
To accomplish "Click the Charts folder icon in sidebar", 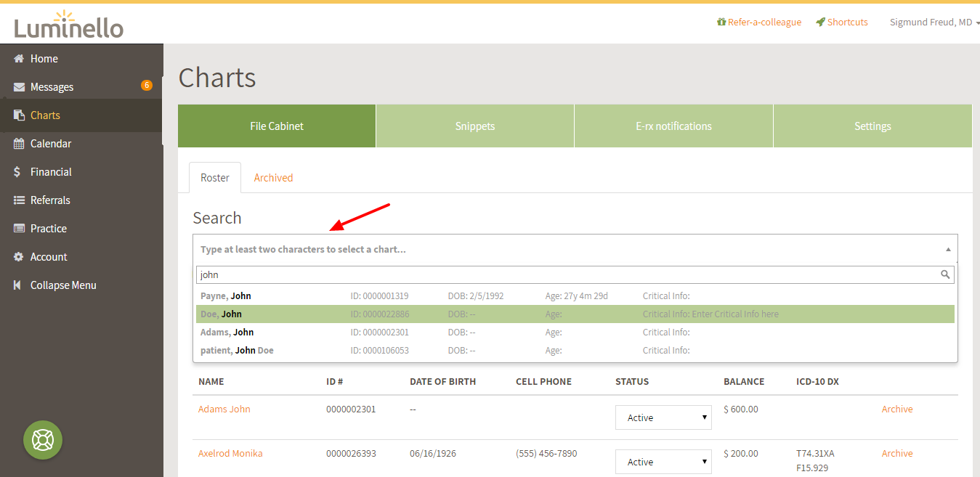I will point(19,115).
